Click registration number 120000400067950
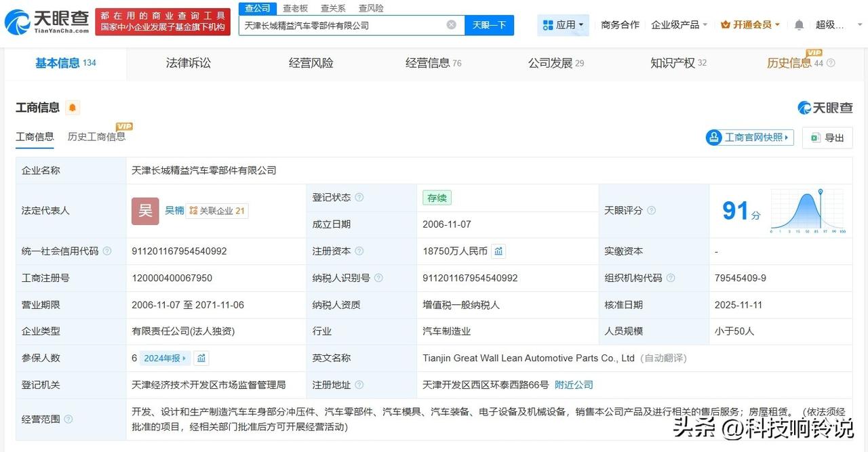The width and height of the screenshot is (868, 452). click(172, 278)
